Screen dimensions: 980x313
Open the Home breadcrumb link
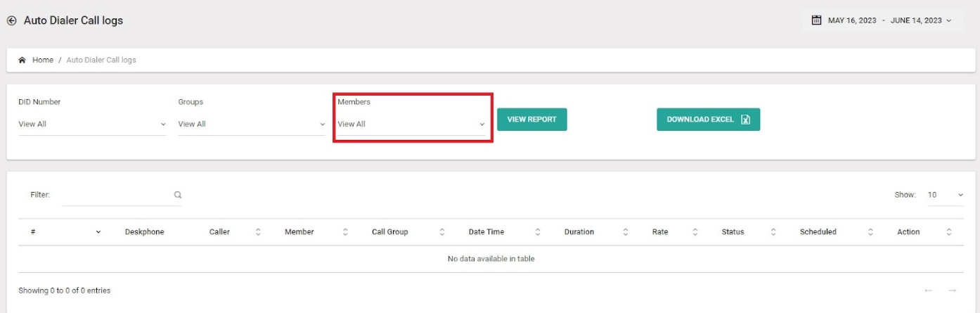43,60
